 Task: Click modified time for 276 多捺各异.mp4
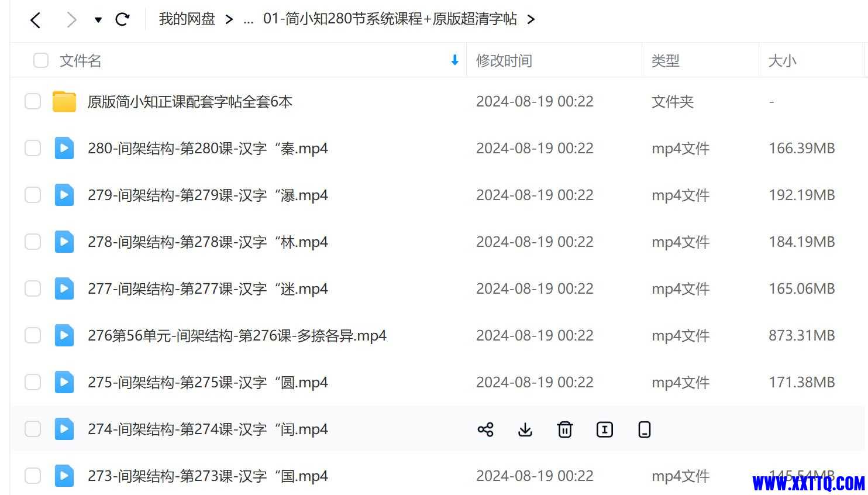(535, 336)
